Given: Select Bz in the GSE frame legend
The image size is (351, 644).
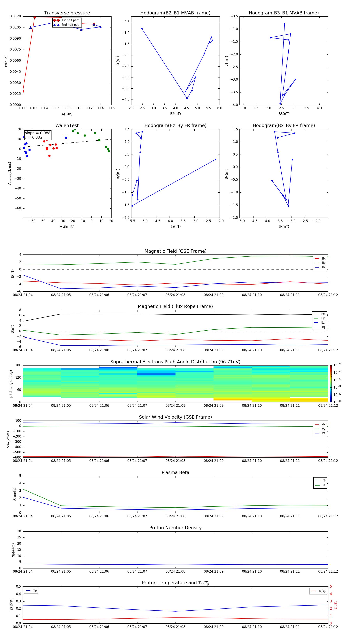Looking at the screenshot, I should [320, 267].
